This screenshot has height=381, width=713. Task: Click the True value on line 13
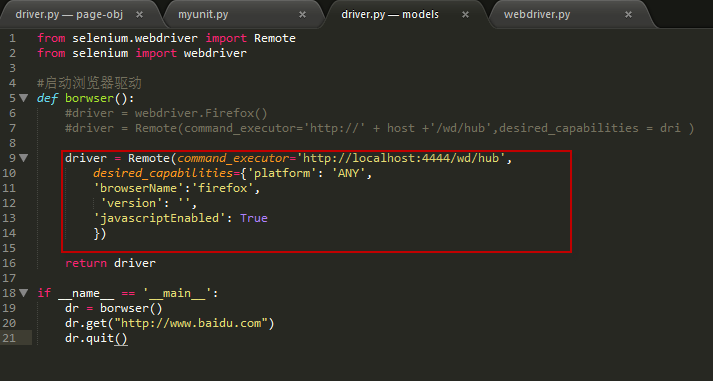point(254,218)
